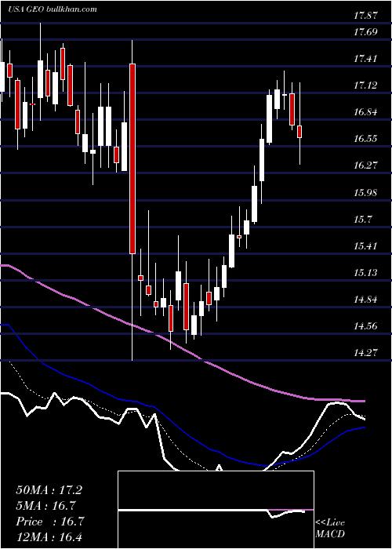Click the 17.87 price axis label
The image size is (392, 549).
pos(365,16)
